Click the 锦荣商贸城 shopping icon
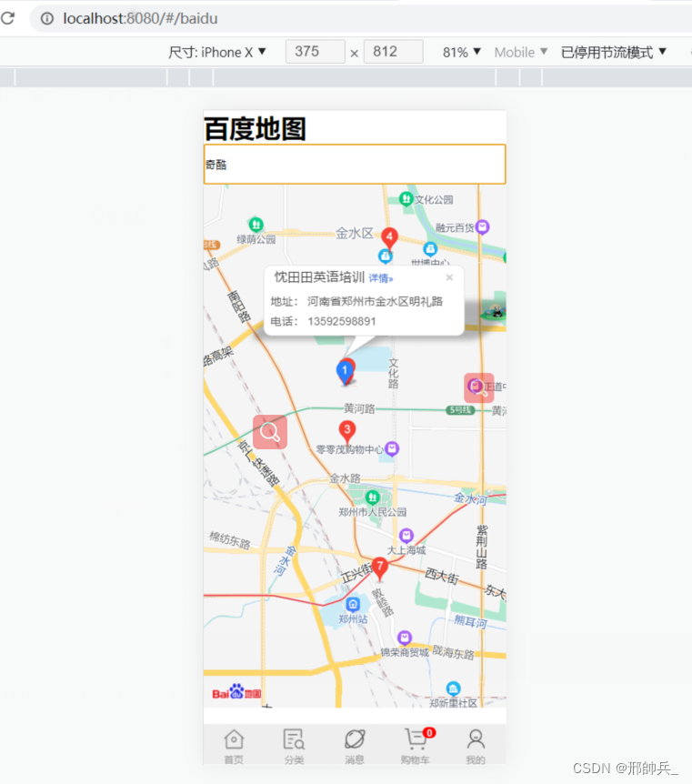This screenshot has height=784, width=692. 405,638
